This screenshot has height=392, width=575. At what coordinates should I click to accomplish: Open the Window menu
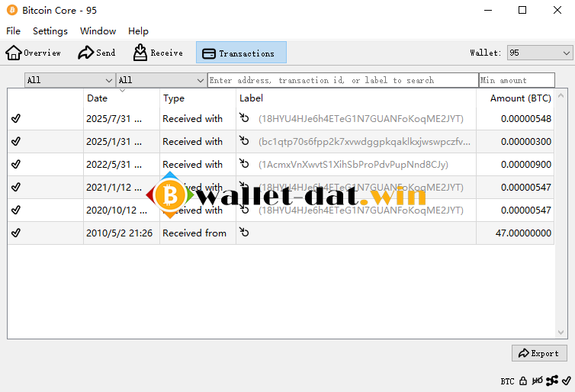point(98,31)
